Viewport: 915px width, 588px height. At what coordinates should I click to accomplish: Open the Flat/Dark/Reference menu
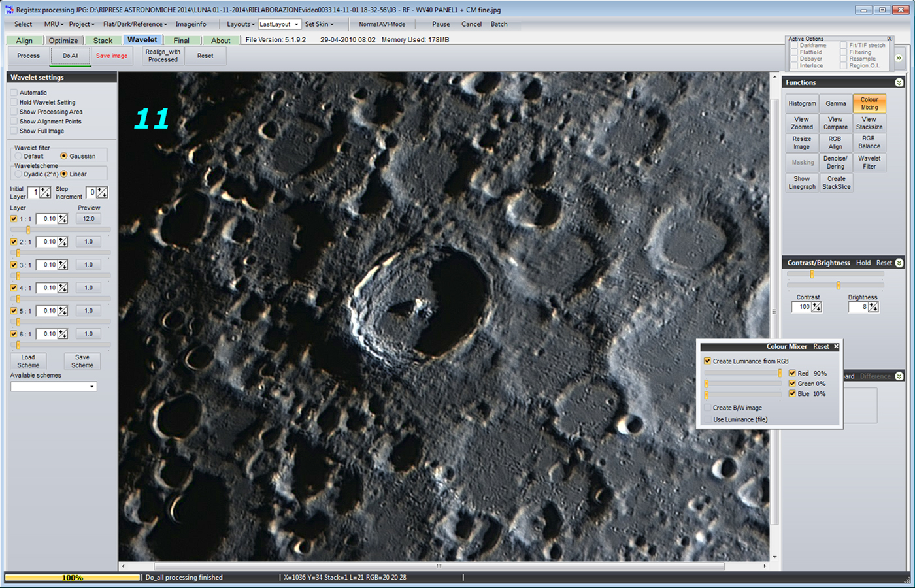[x=135, y=24]
